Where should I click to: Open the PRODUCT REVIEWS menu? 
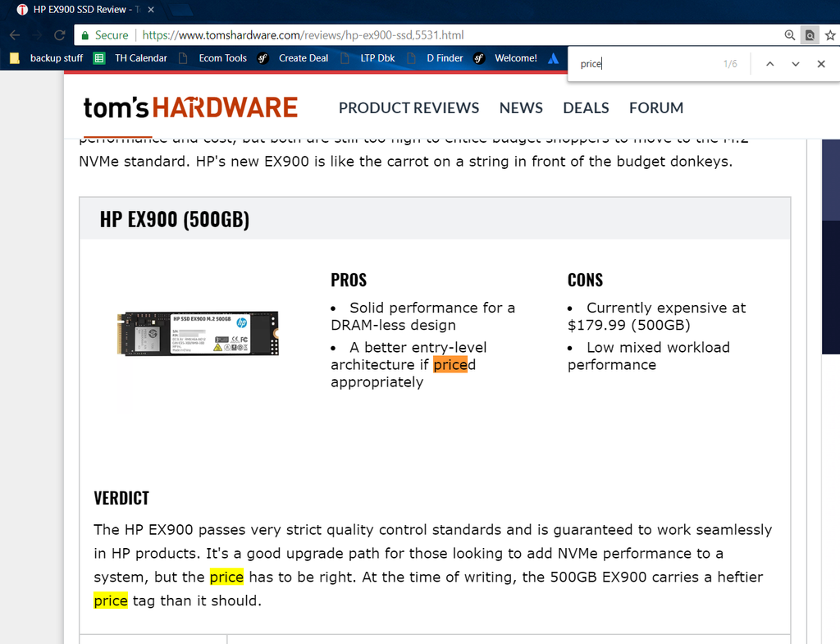pyautogui.click(x=409, y=107)
